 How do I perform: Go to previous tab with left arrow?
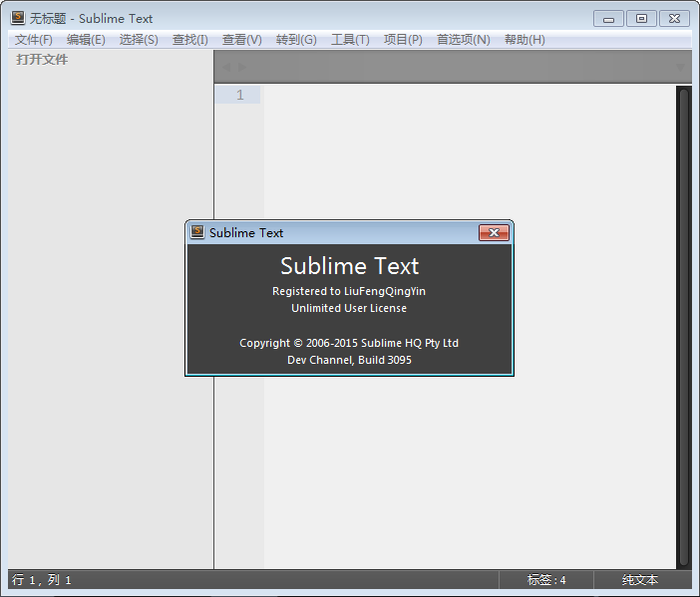click(226, 67)
